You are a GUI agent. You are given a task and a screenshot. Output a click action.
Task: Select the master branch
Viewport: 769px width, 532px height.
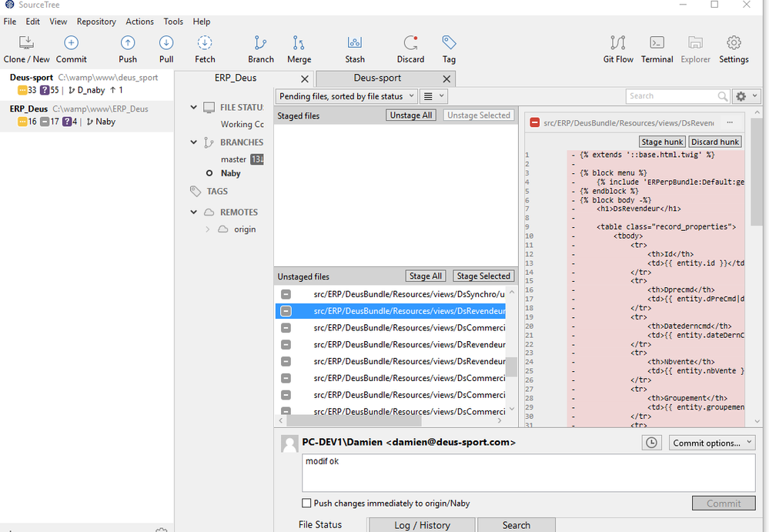233,159
